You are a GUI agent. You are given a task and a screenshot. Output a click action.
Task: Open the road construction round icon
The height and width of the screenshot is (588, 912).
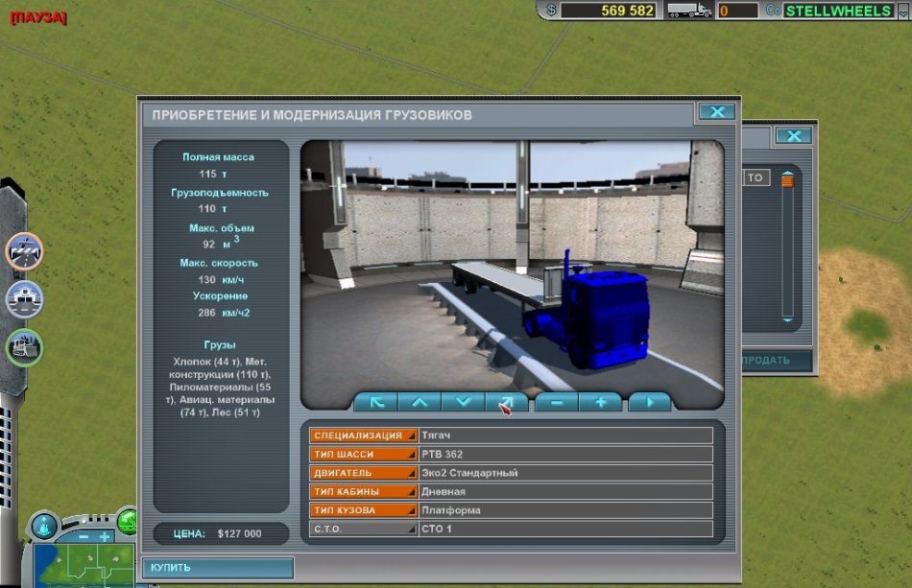coord(24,251)
